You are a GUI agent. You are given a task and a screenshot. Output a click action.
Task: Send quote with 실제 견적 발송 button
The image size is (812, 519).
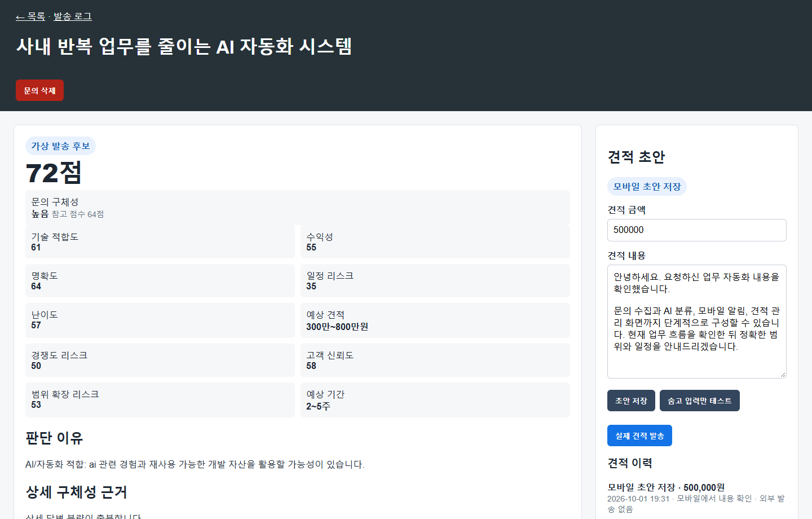point(639,436)
